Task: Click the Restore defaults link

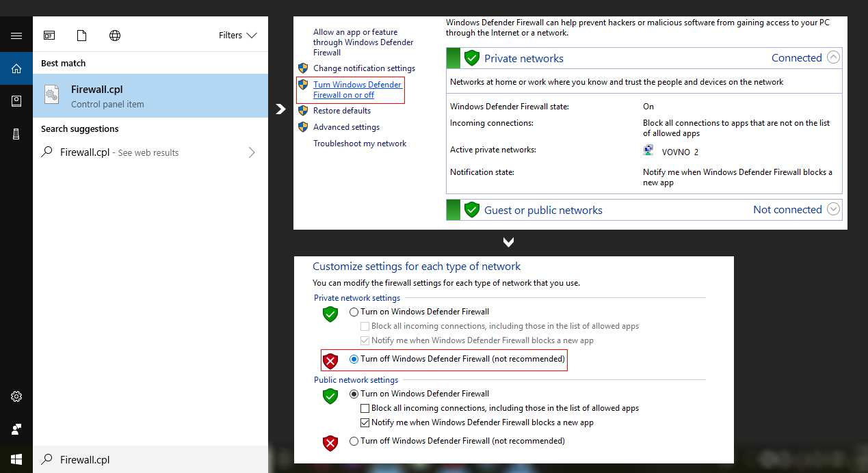Action: click(x=342, y=111)
